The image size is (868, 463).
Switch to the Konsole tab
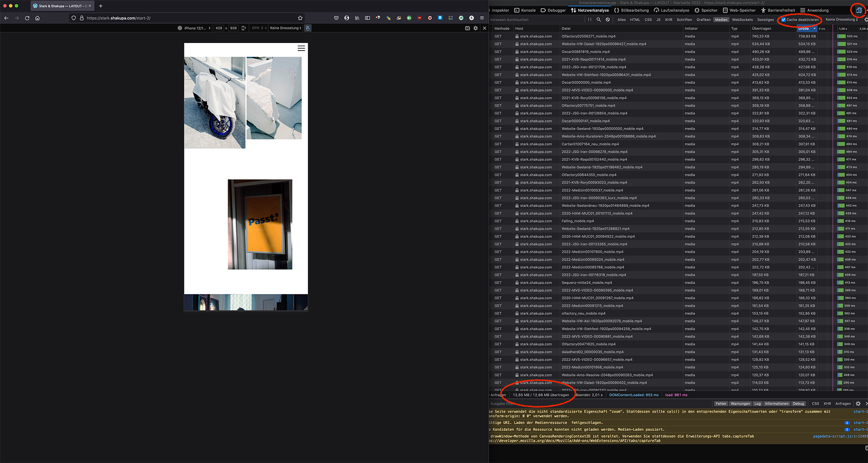pyautogui.click(x=525, y=10)
